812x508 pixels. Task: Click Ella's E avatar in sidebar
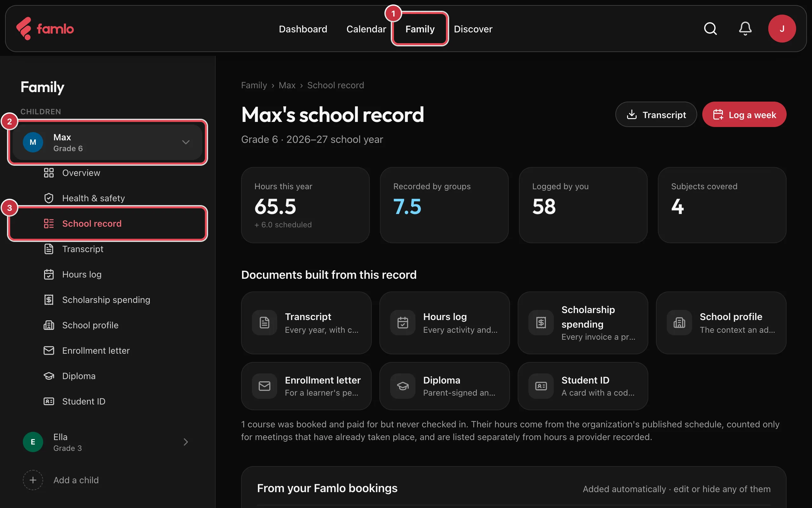(33, 442)
